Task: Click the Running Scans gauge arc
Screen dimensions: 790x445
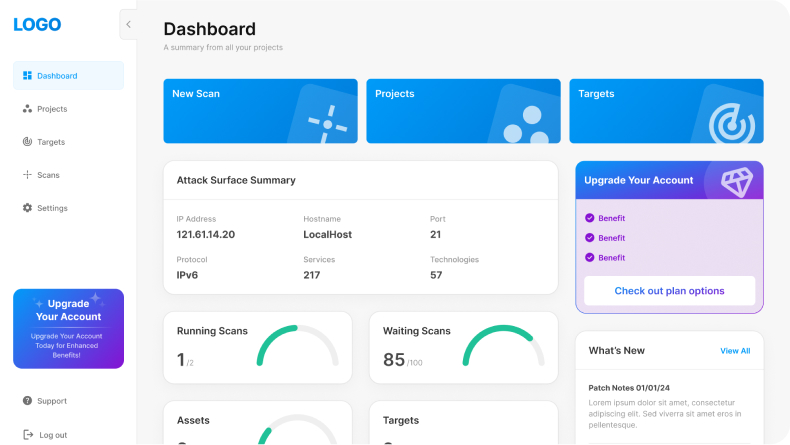Action: point(297,345)
